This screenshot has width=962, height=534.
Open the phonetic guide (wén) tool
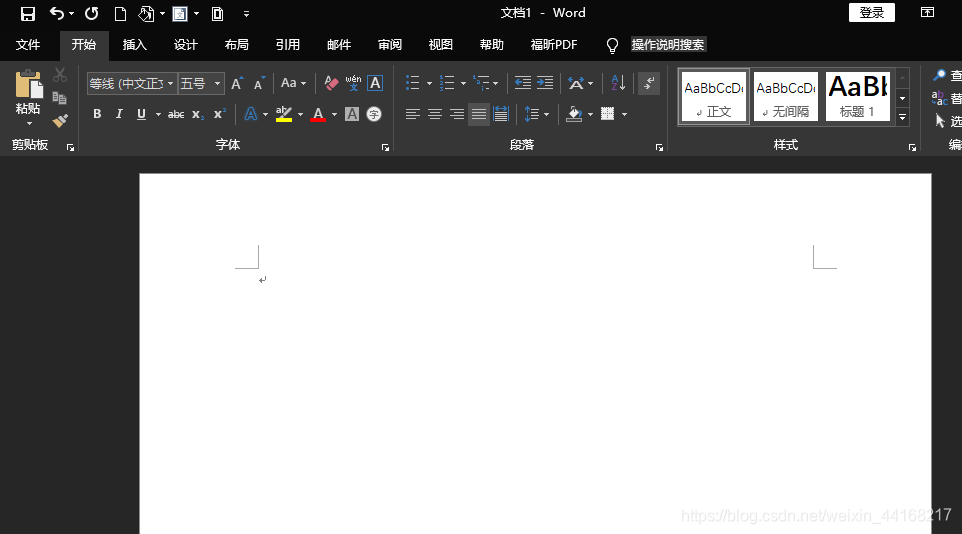point(353,83)
